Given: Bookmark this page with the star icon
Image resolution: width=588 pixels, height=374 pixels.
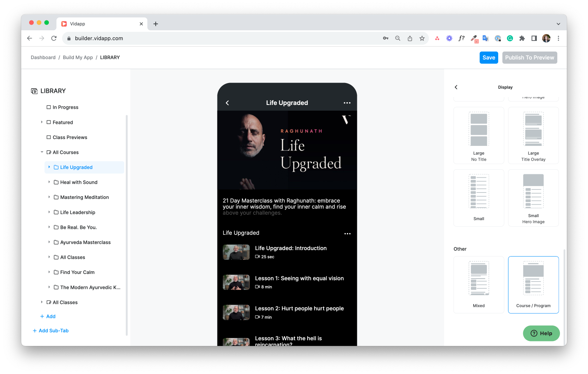Looking at the screenshot, I should [x=422, y=38].
